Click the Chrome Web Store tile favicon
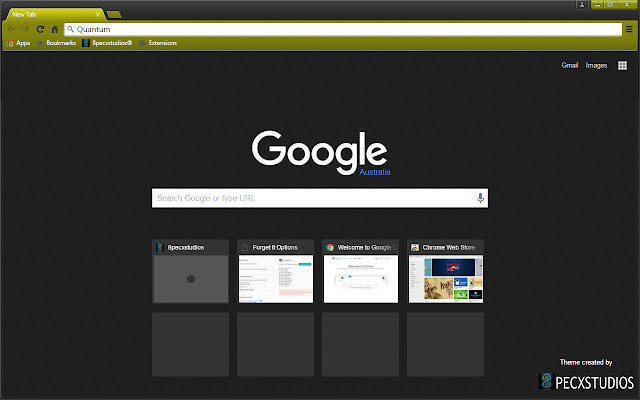The width and height of the screenshot is (640, 400). tap(415, 247)
